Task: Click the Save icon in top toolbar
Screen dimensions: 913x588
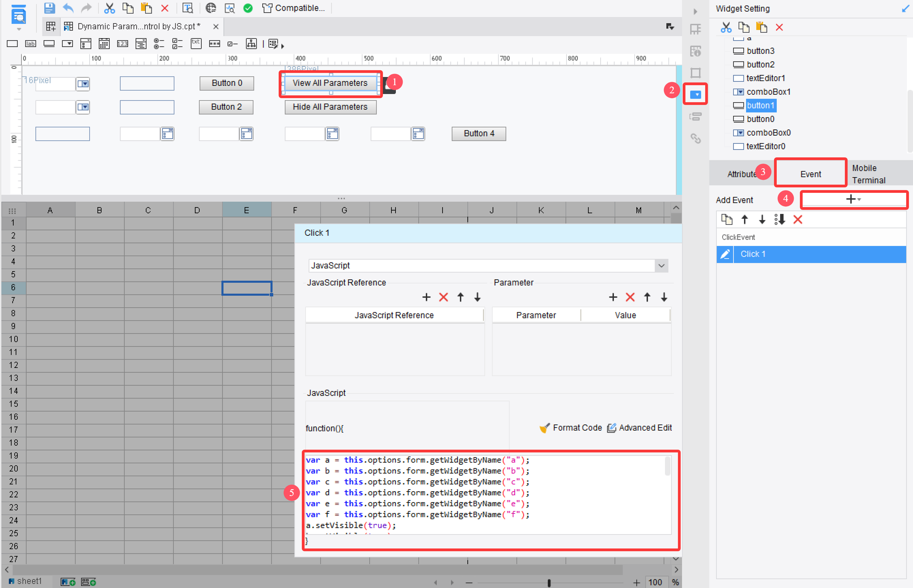Action: [x=49, y=8]
